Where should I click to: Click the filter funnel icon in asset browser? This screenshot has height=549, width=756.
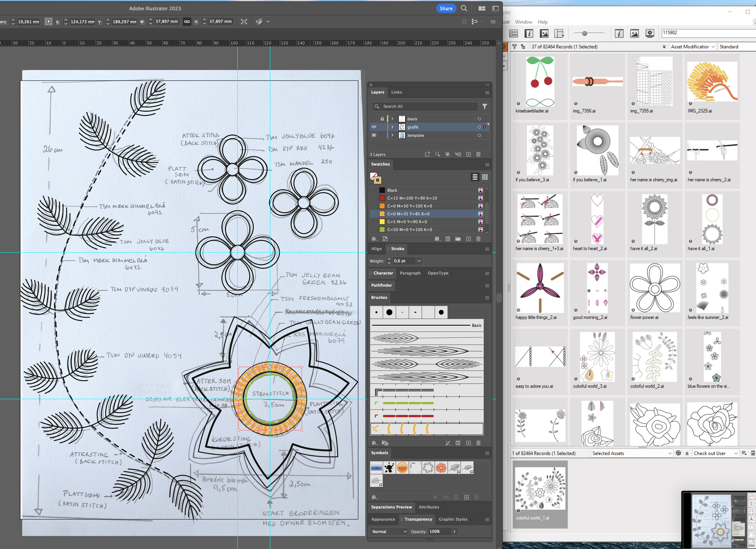[x=514, y=47]
